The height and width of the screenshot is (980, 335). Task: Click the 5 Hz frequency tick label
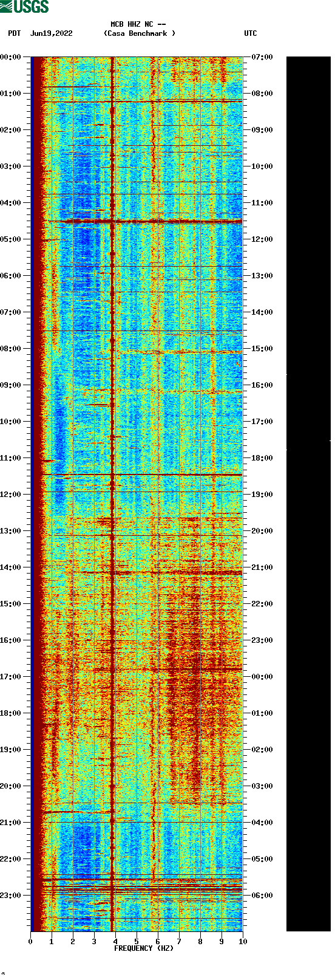tap(137, 942)
